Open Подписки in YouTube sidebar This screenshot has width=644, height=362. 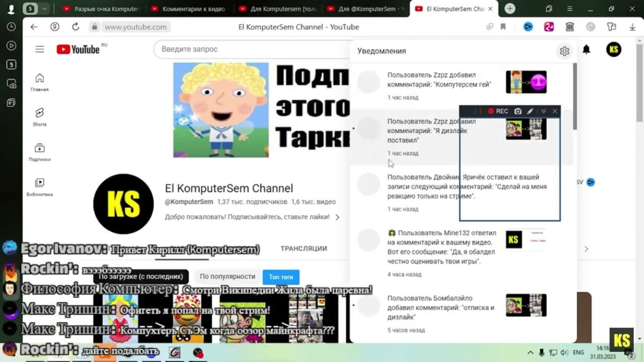click(40, 152)
